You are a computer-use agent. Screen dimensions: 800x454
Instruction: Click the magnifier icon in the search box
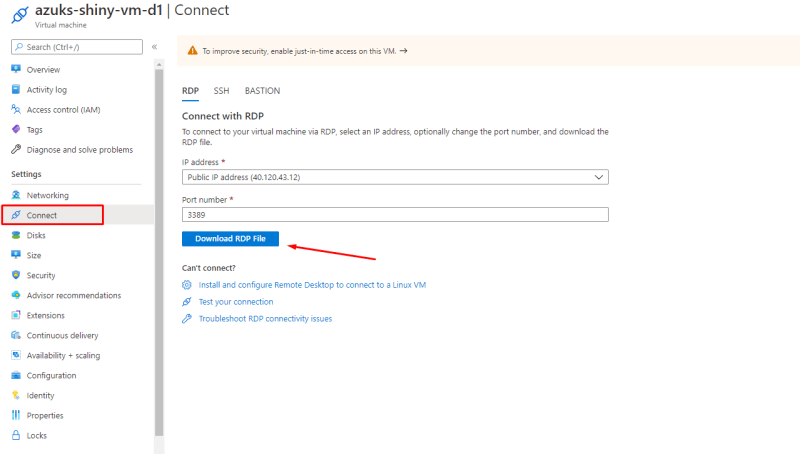coord(19,46)
